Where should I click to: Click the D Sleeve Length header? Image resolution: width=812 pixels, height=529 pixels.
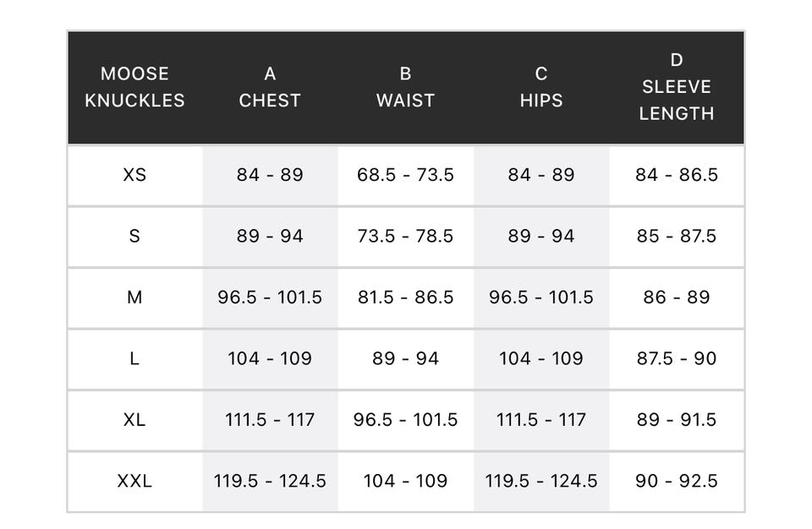(677, 87)
